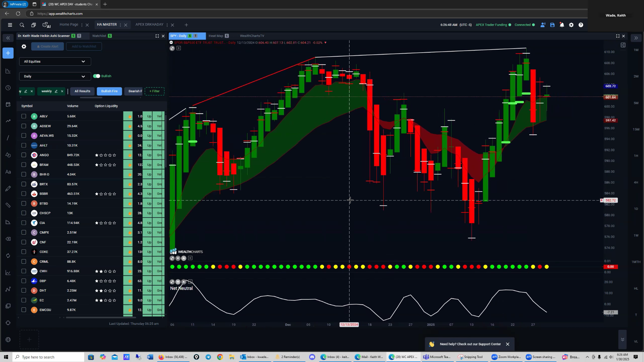Viewport: 644px width, 362px height.
Task: Open the Heat Map tab
Action: pyautogui.click(x=216, y=36)
